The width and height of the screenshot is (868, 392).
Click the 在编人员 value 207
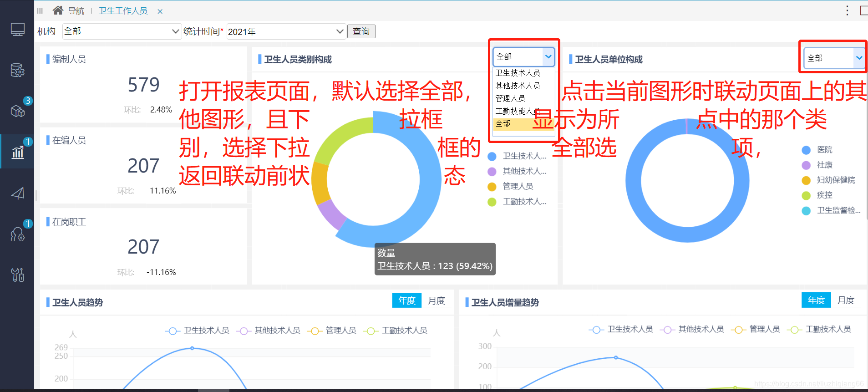(144, 166)
